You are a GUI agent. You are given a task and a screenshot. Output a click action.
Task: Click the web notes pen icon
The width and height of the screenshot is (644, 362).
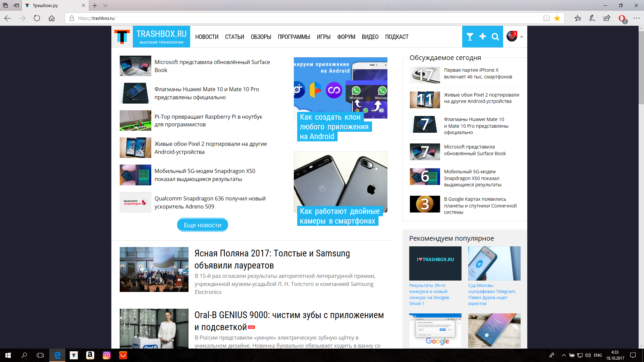592,18
